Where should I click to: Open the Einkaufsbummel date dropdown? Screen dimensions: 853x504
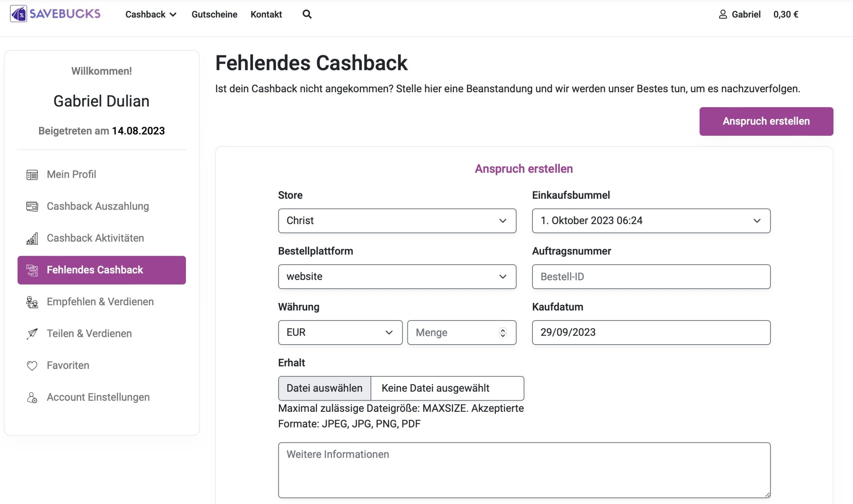[x=651, y=221]
